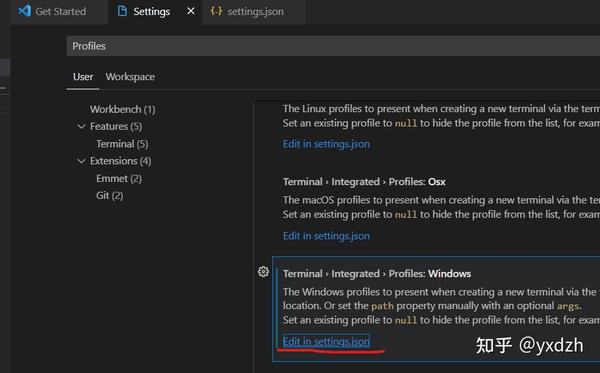
Task: Select Git (2) in settings tree
Action: [x=109, y=195]
